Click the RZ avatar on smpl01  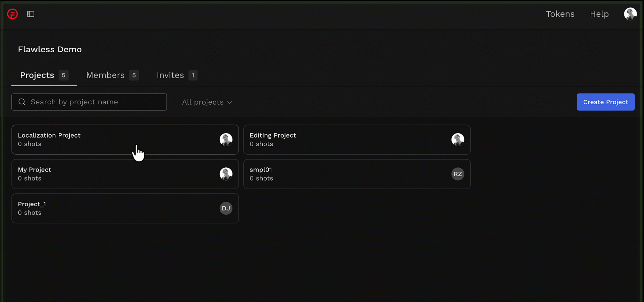[458, 174]
